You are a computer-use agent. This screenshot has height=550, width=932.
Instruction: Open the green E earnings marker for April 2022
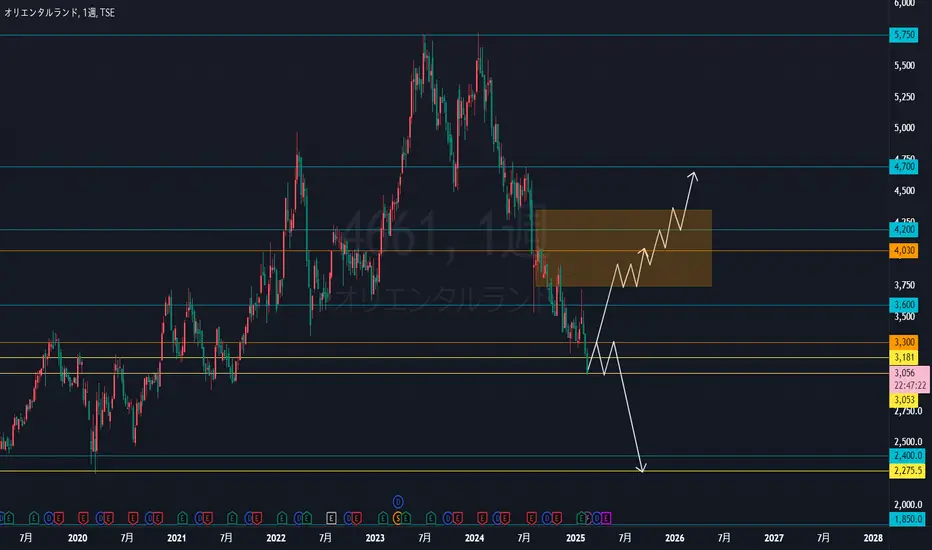307,518
